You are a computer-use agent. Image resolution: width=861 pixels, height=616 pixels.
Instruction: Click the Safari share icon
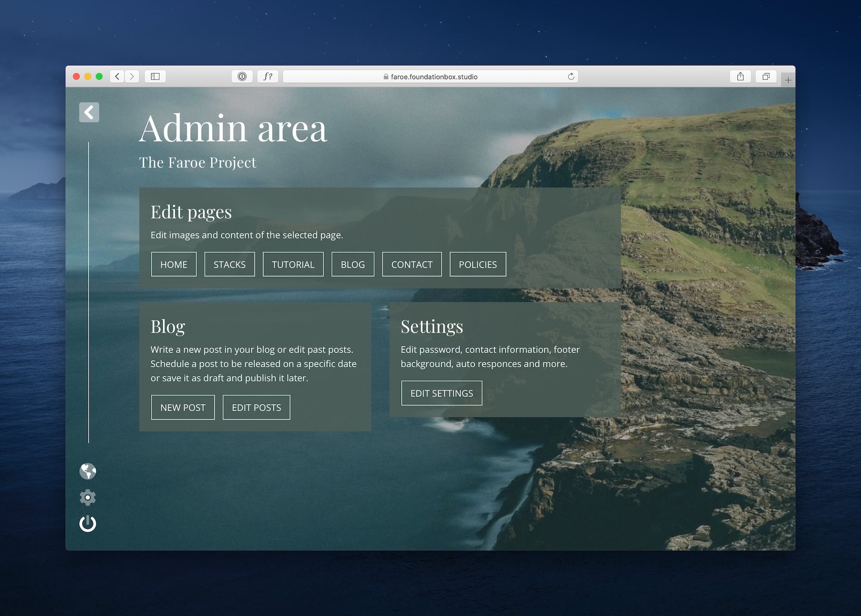pos(740,77)
